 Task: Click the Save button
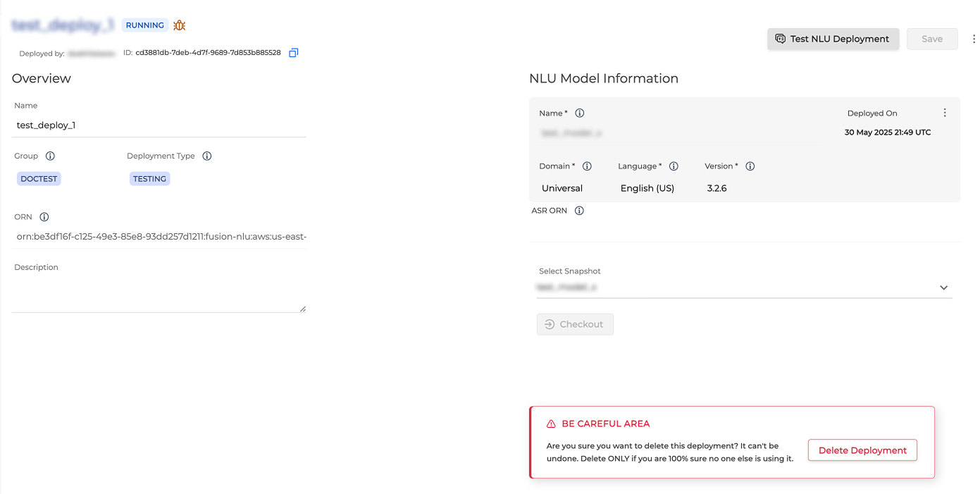931,39
